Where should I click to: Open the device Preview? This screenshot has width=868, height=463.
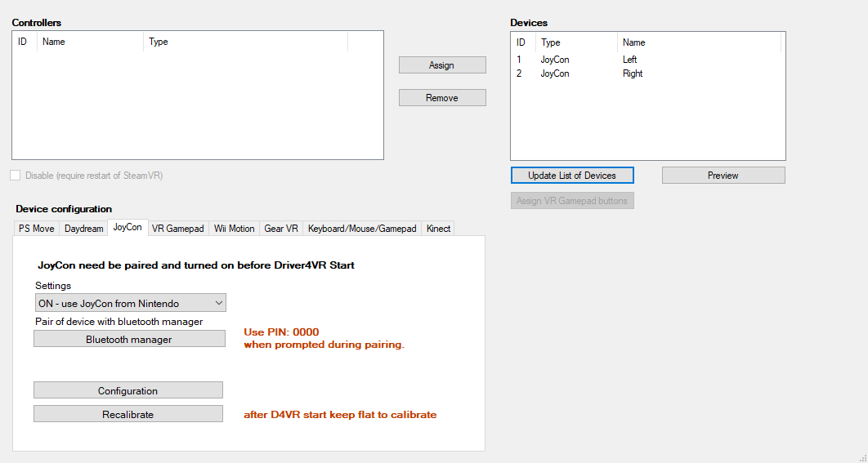point(723,176)
